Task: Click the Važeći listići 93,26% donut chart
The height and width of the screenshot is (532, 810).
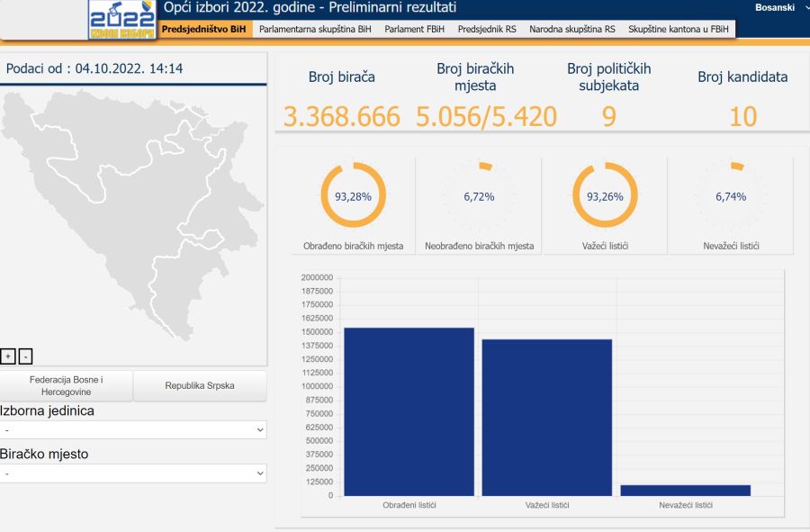Action: tap(605, 196)
